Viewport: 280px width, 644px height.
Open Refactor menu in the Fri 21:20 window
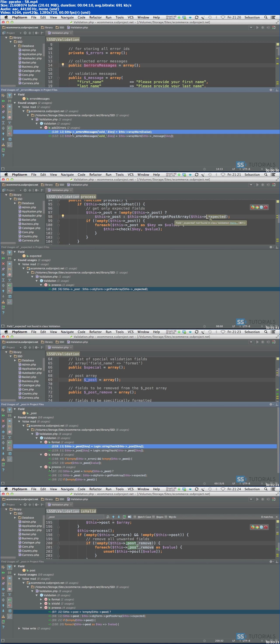point(95,17)
